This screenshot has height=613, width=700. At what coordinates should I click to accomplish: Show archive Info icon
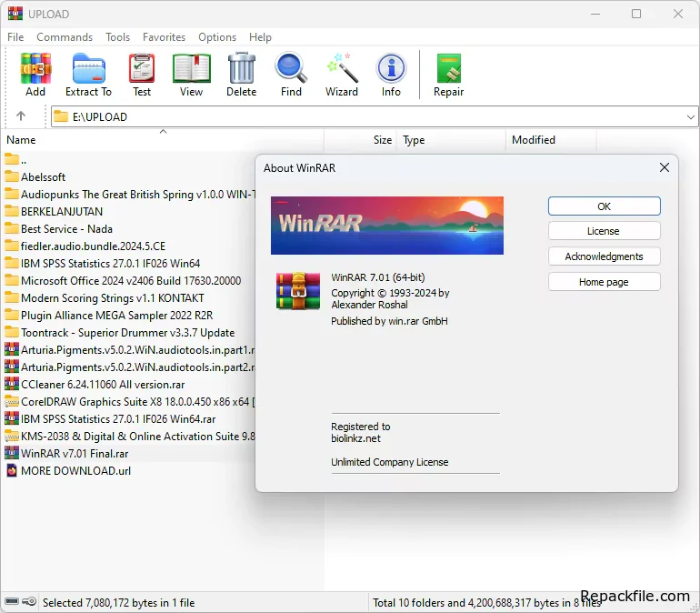tap(391, 68)
